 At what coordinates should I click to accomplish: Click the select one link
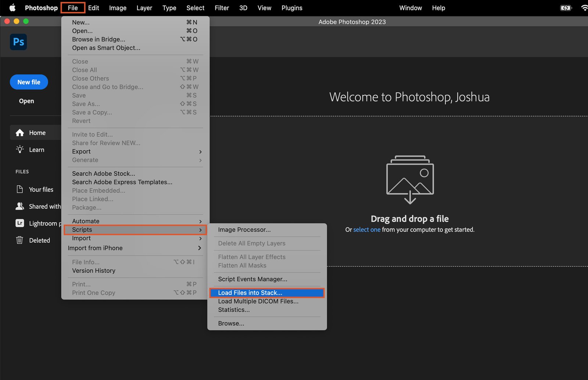coord(366,229)
